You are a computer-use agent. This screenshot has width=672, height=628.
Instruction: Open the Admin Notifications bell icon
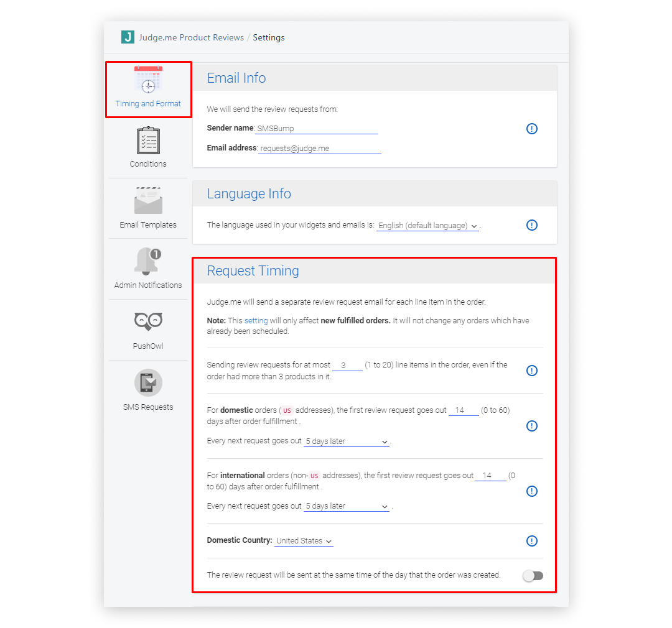click(x=148, y=261)
